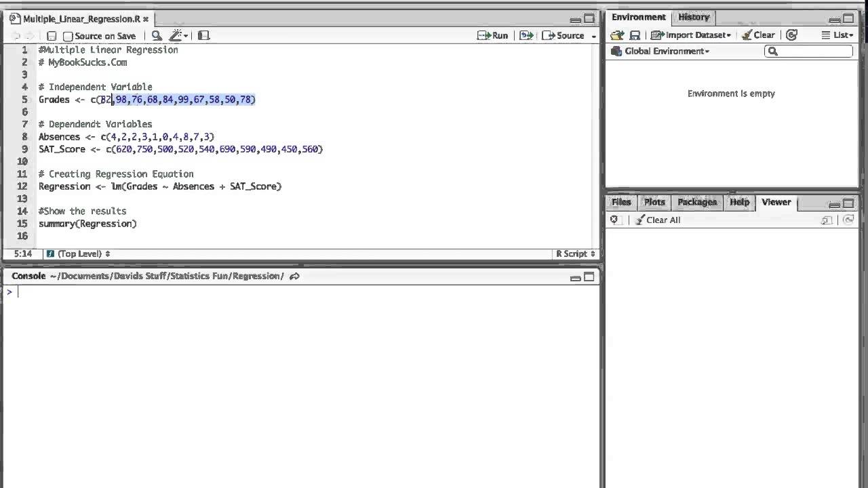Switch to the Viewer tab
The width and height of the screenshot is (868, 488).
pyautogui.click(x=776, y=202)
